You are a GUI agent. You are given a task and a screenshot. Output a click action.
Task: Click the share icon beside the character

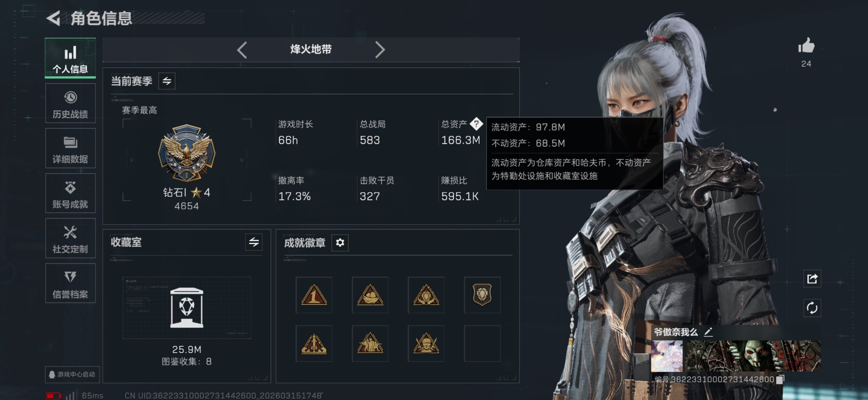point(812,278)
